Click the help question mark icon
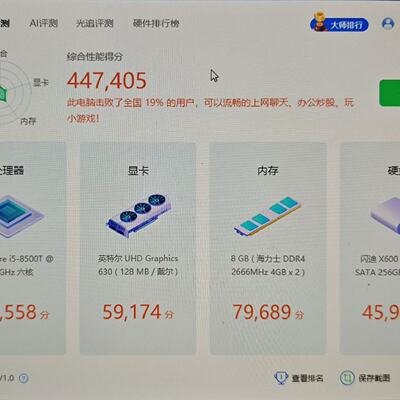The width and height of the screenshot is (400, 400). pos(24,378)
